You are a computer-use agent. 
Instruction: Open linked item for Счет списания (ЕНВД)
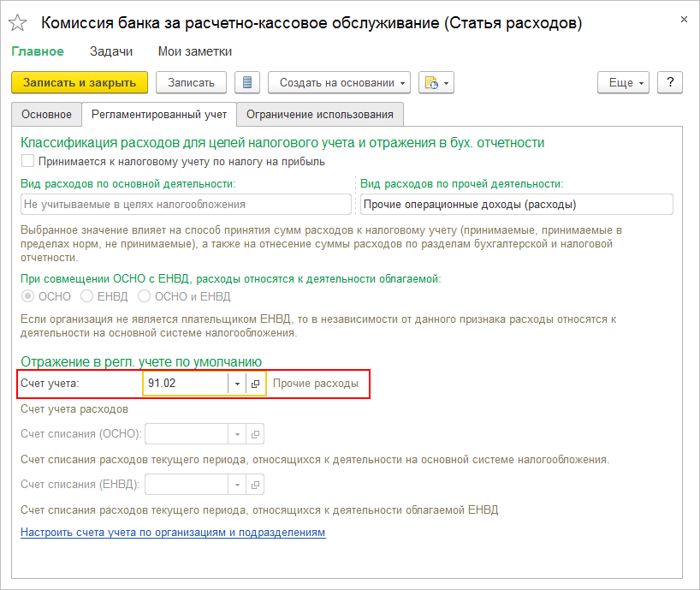[255, 485]
